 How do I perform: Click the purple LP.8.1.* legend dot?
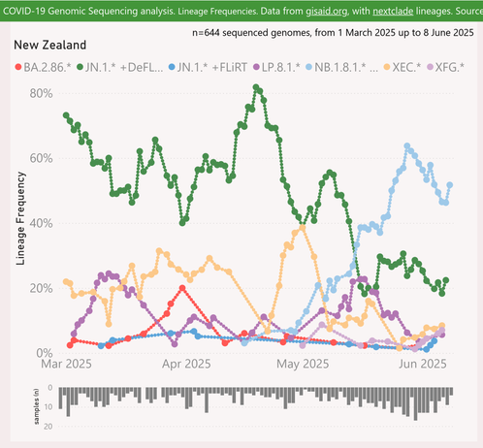pyautogui.click(x=256, y=67)
